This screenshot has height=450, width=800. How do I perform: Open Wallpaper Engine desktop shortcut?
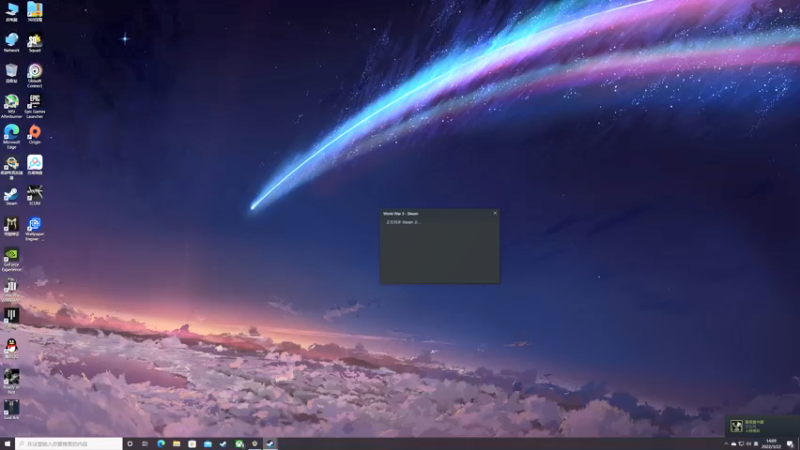pos(35,229)
